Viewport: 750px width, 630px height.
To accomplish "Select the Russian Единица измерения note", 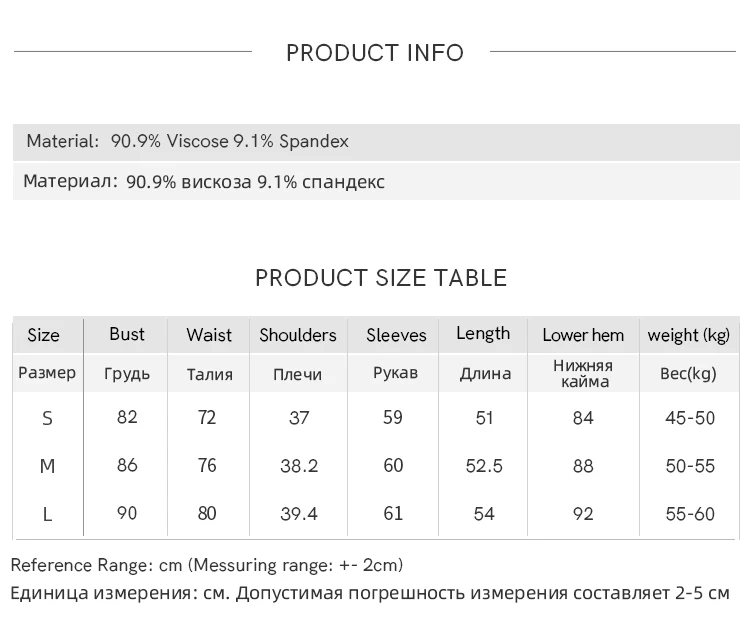I will (x=370, y=593).
